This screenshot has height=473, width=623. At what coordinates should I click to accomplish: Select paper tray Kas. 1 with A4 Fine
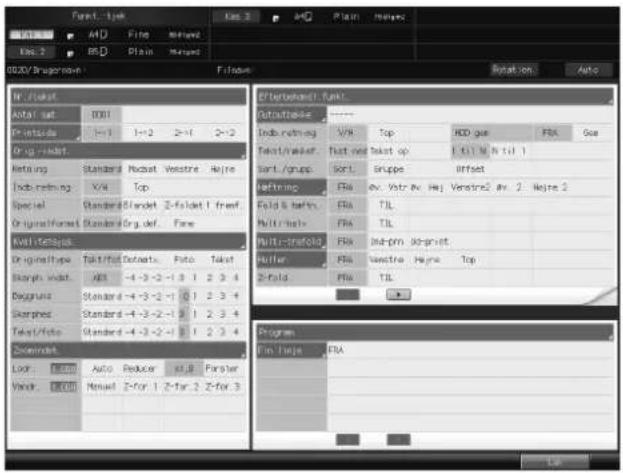31,35
